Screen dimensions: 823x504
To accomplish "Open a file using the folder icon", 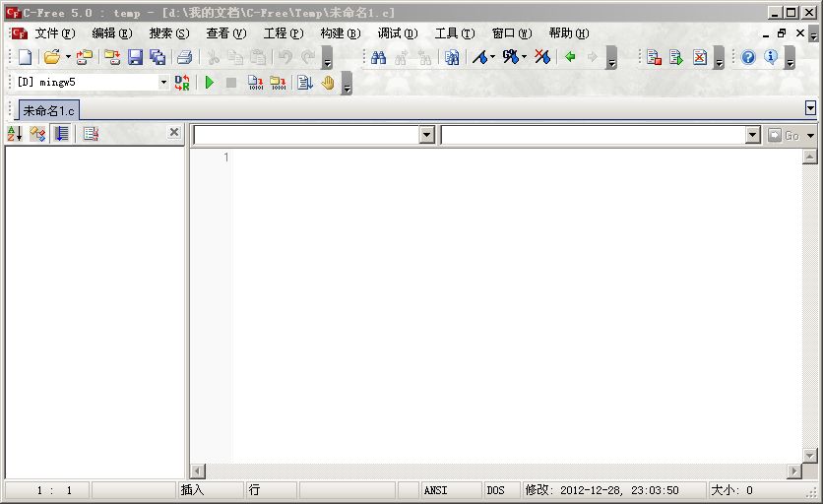I will coord(51,57).
